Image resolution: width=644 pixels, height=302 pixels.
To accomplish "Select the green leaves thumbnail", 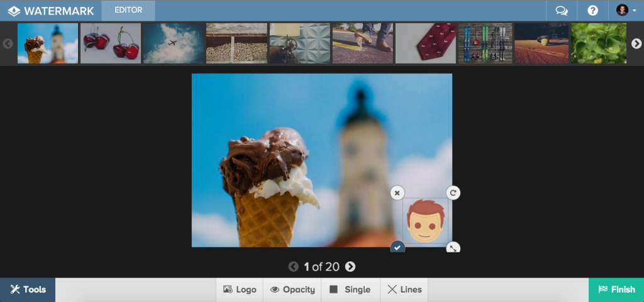I will 599,43.
